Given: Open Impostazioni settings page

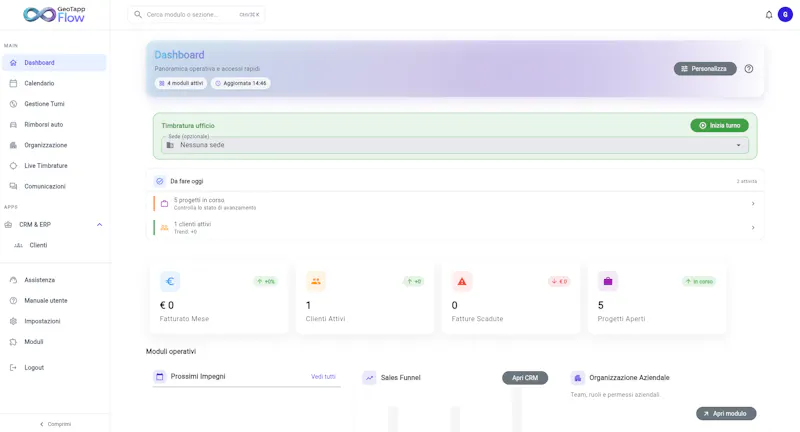Looking at the screenshot, I should click(x=54, y=321).
